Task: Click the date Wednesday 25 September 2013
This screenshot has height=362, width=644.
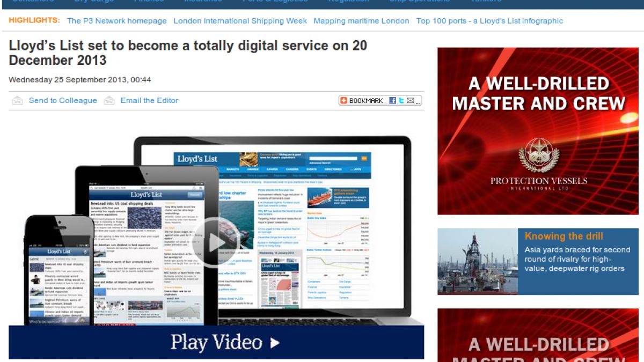Action: coord(80,80)
